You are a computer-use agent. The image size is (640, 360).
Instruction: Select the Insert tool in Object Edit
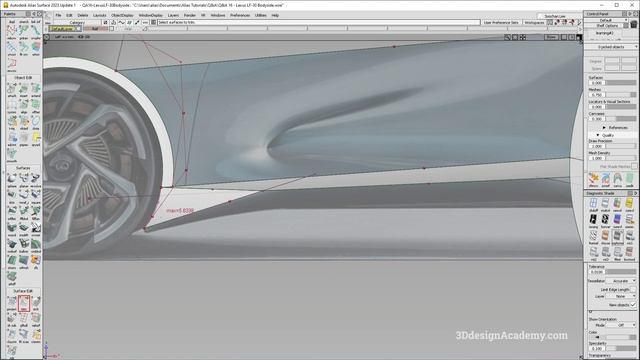click(x=24, y=88)
